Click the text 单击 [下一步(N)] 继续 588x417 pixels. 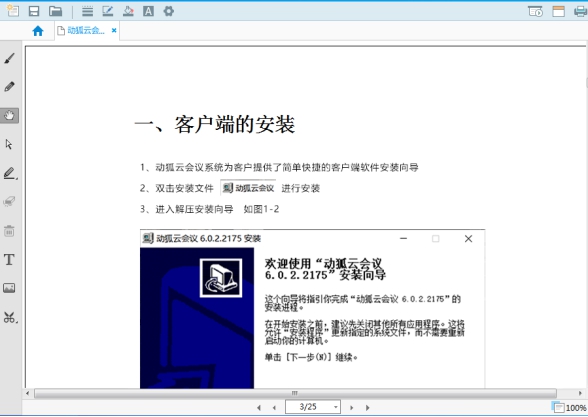pos(311,357)
